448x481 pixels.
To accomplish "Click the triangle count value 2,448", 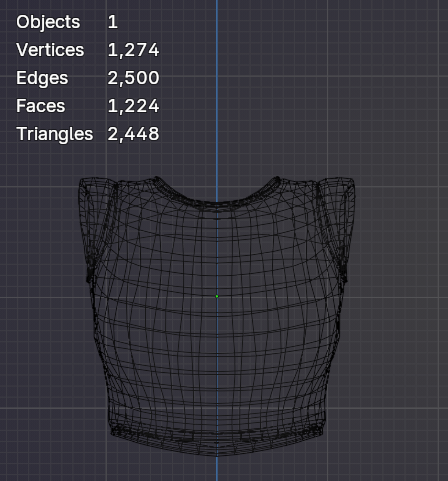I will 133,134.
